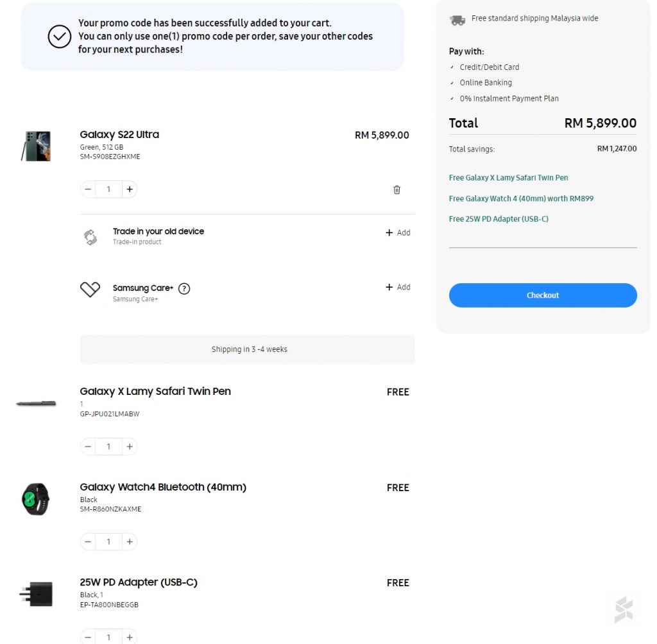The width and height of the screenshot is (657, 644).
Task: Add Samsung Care+ to the order
Action: tap(398, 288)
